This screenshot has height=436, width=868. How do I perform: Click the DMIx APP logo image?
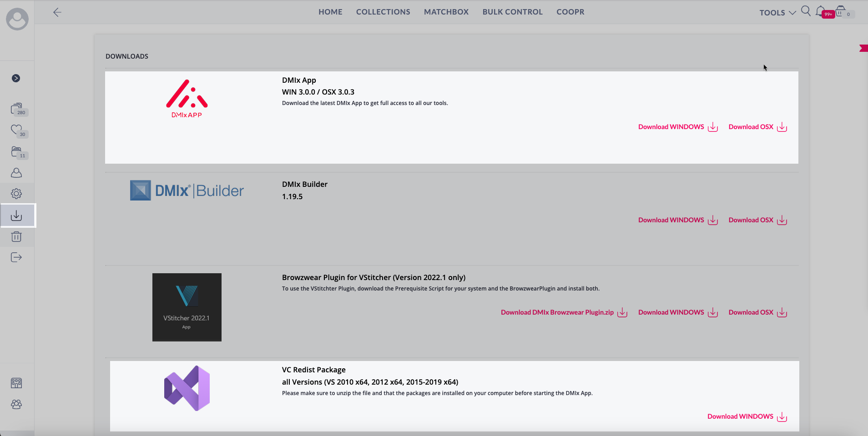coord(187,99)
